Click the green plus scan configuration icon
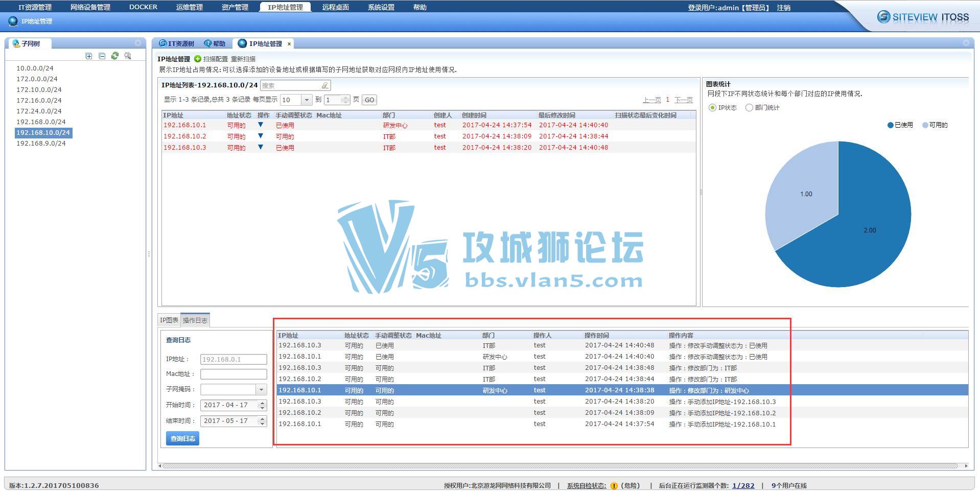This screenshot has height=494, width=980. pyautogui.click(x=198, y=59)
